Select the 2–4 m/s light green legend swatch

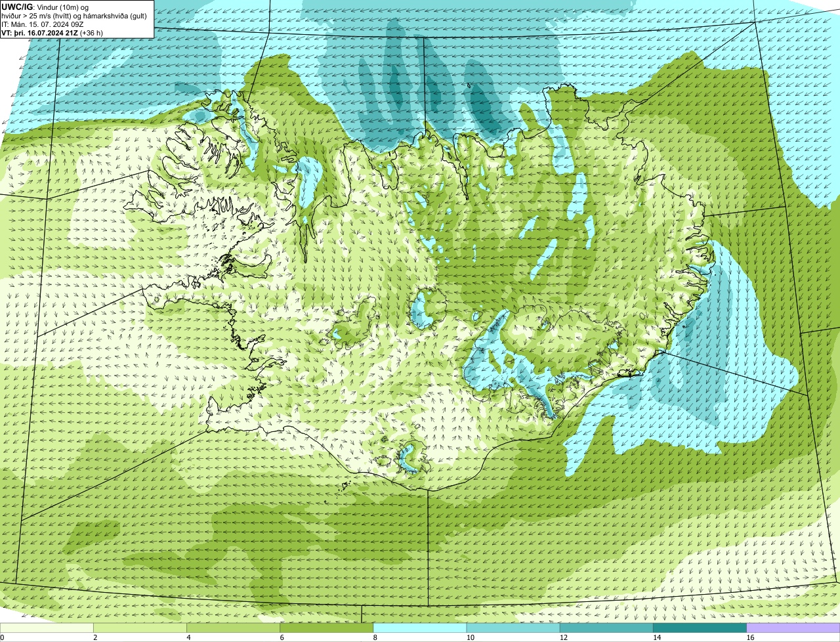tap(140, 628)
